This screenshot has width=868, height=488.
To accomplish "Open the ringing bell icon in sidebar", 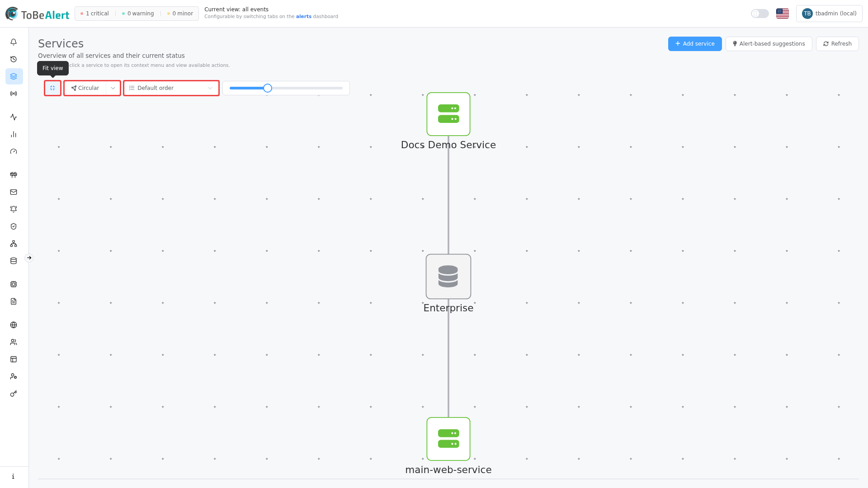I will 14,209.
